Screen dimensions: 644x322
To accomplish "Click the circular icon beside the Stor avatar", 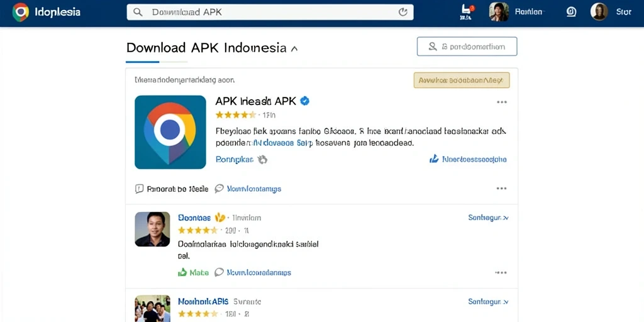I will pos(571,12).
